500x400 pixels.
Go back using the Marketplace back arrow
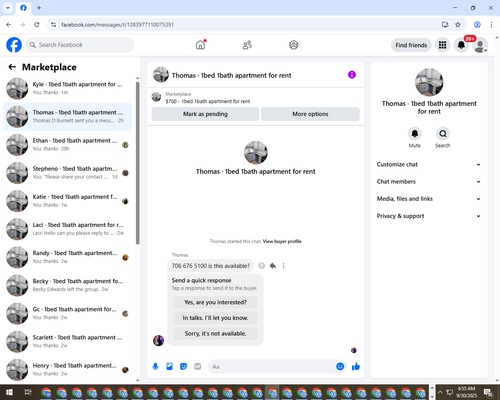(x=12, y=67)
